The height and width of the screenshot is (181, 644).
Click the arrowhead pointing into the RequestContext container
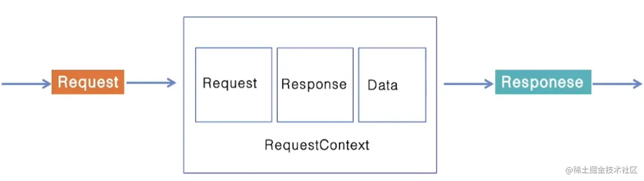coord(171,82)
